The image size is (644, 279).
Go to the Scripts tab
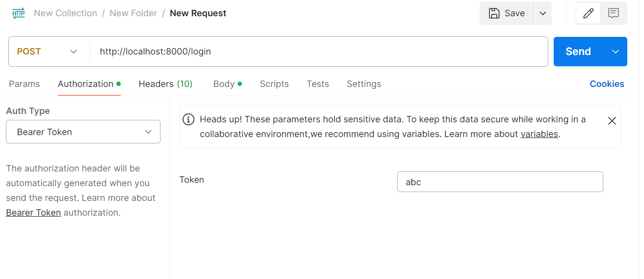click(x=274, y=84)
